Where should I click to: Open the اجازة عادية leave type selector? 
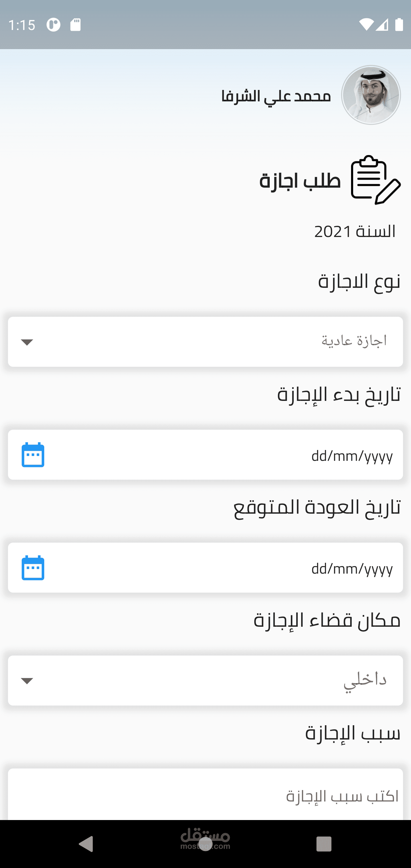click(205, 342)
